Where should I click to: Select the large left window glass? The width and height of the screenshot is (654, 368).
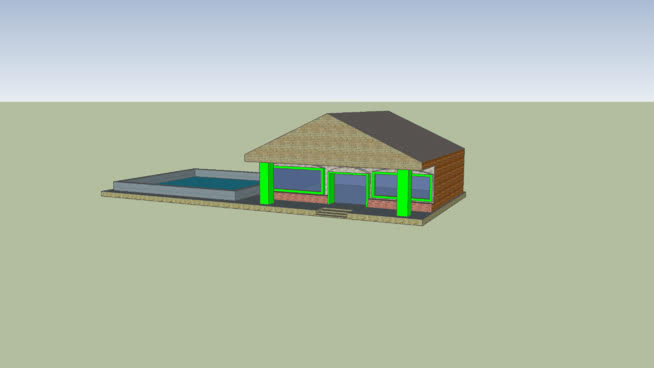point(297,180)
